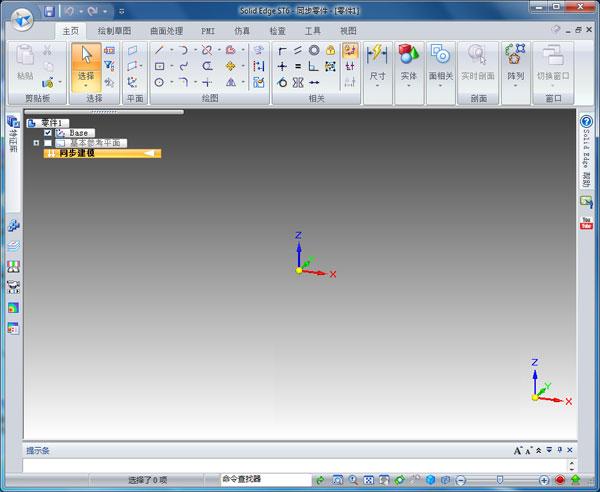The image size is (600, 492).
Task: Click the red record button in status bar
Action: pos(560,480)
